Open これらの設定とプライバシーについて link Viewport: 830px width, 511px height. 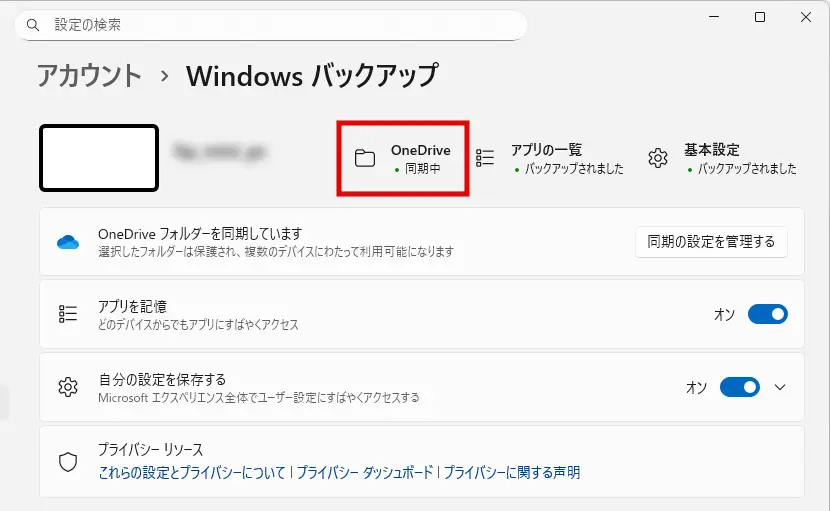[x=192, y=472]
